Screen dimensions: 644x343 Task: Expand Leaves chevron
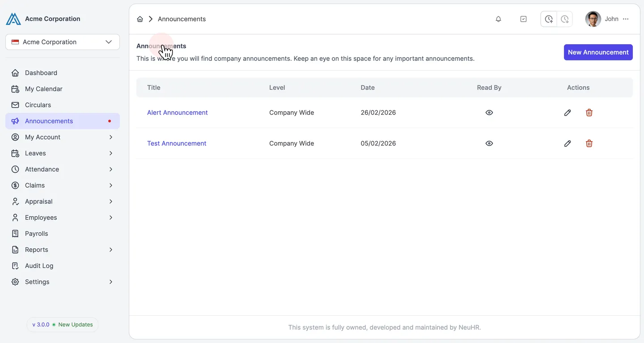(111, 153)
